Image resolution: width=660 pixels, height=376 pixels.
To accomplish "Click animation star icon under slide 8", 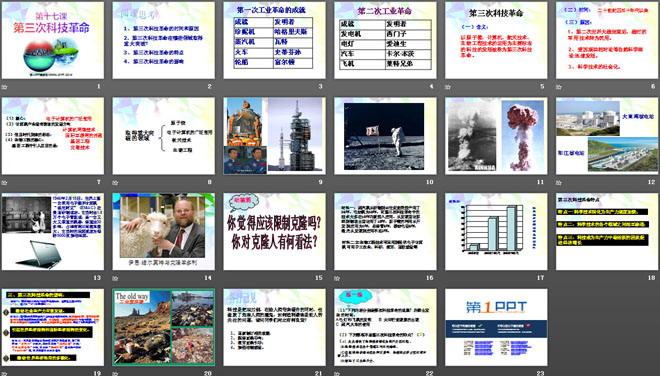I will pos(115,183).
